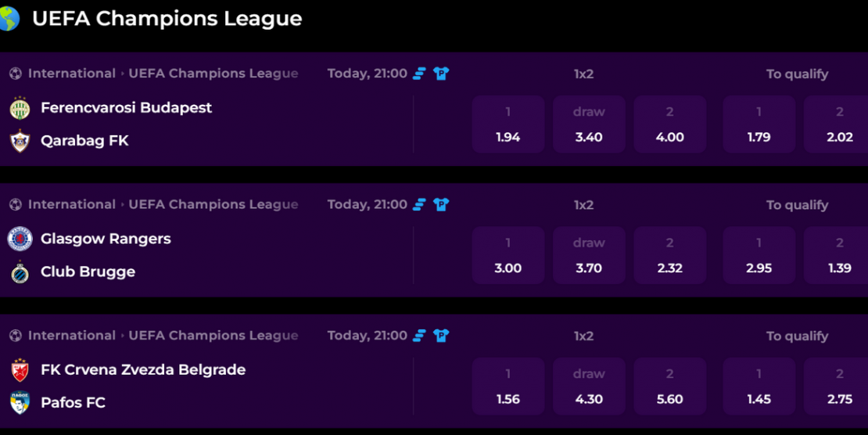
Task: Click Ferencvarosi Budapest team crest
Action: [20, 108]
